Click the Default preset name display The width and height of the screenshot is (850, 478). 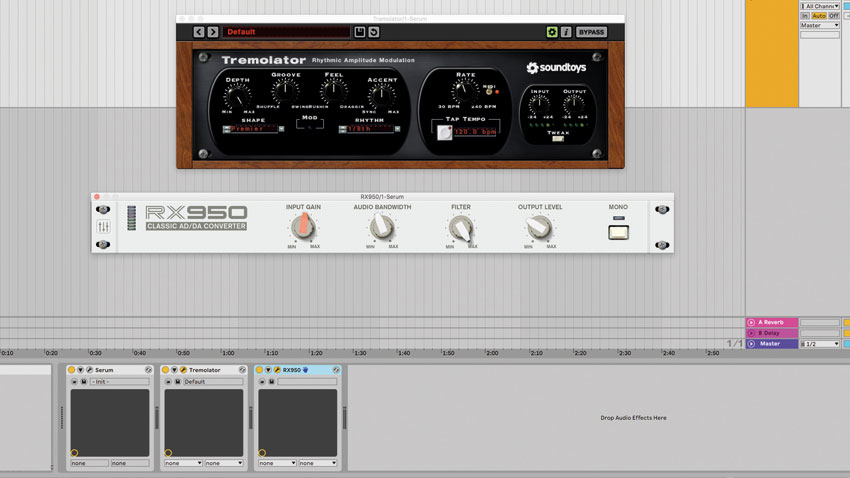286,32
